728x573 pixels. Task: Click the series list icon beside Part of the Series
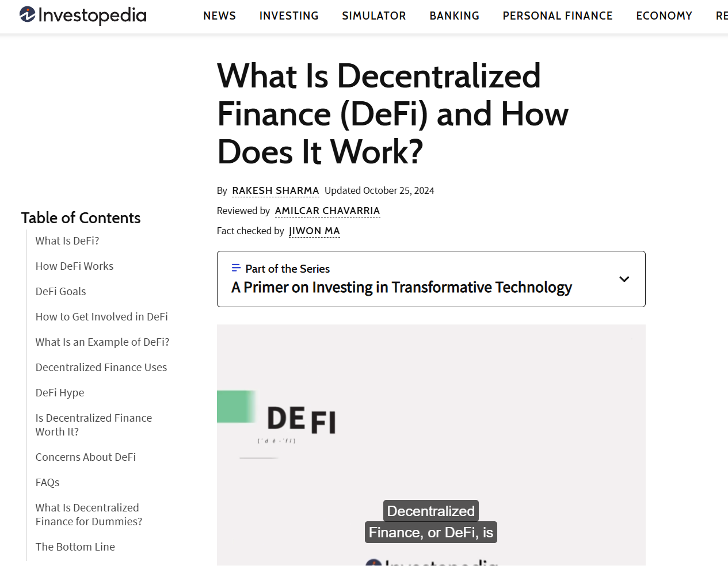tap(236, 268)
